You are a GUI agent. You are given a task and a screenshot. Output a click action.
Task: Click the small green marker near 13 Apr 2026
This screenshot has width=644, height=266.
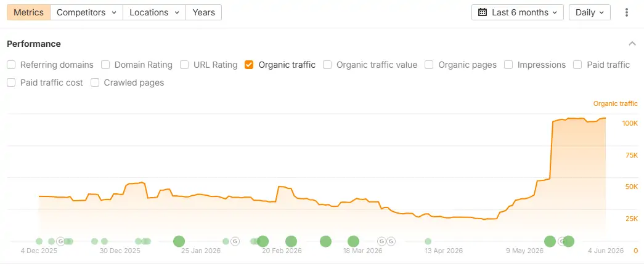coord(428,241)
